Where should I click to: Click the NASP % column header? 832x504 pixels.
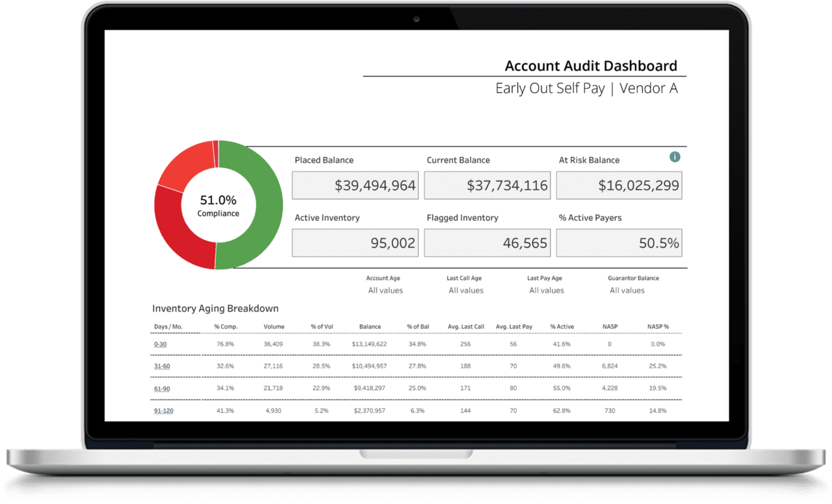(x=658, y=327)
